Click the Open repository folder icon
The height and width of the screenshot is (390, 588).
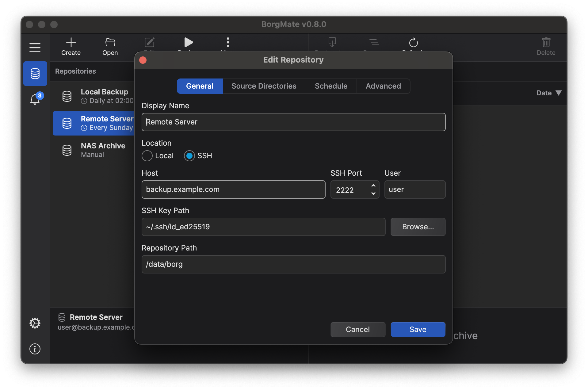click(110, 43)
